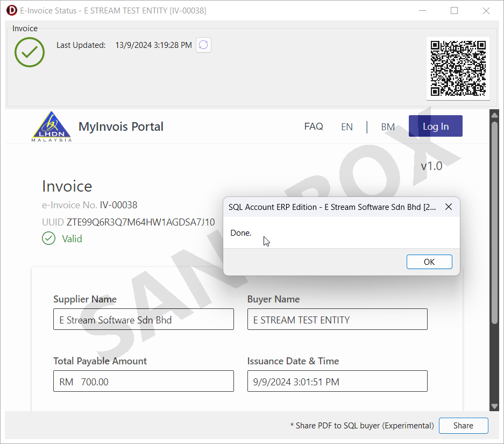Click the LHDN Malaysia logo

pos(52,127)
